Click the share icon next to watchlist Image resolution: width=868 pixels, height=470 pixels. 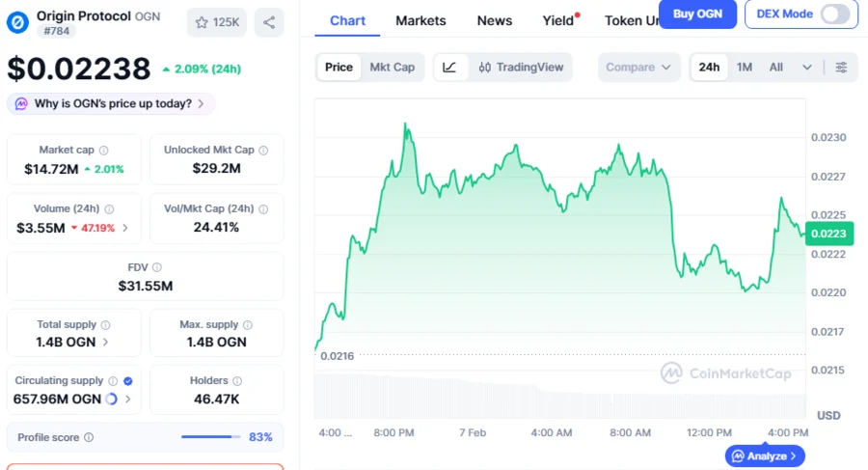pos(269,22)
